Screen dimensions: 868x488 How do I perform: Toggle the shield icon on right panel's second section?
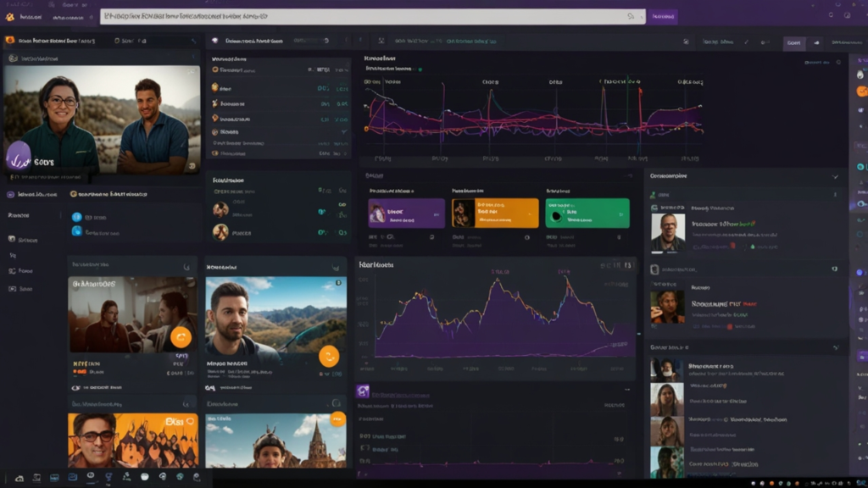pyautogui.click(x=834, y=269)
